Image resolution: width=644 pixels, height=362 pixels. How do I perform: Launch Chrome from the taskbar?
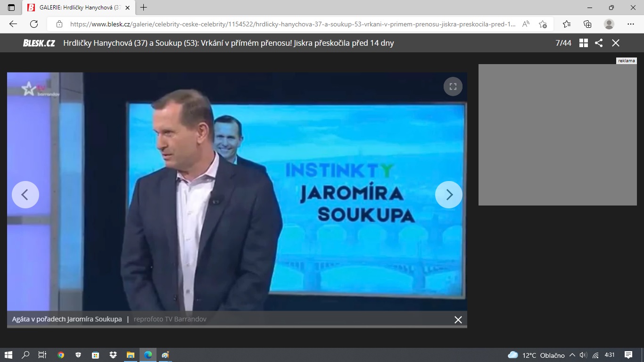61,355
